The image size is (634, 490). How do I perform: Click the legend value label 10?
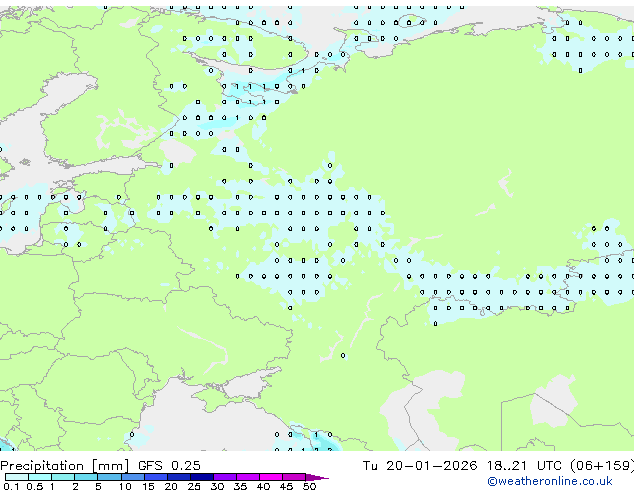click(x=125, y=486)
